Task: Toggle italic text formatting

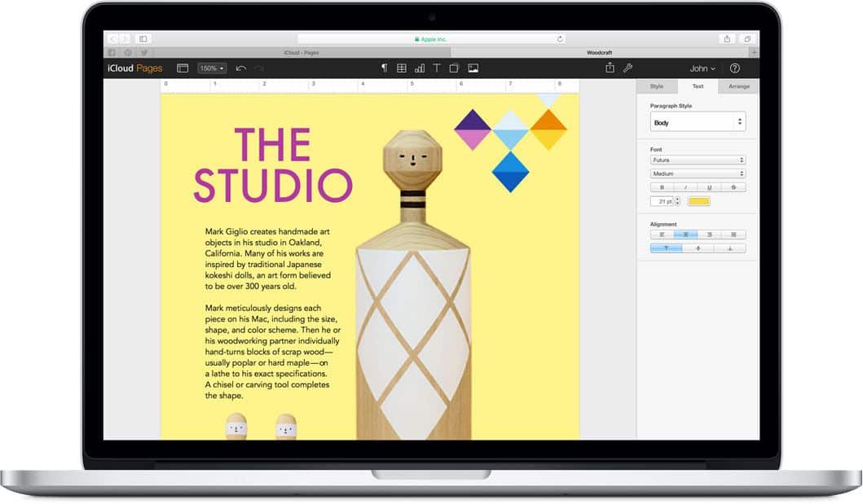Action: pyautogui.click(x=686, y=187)
